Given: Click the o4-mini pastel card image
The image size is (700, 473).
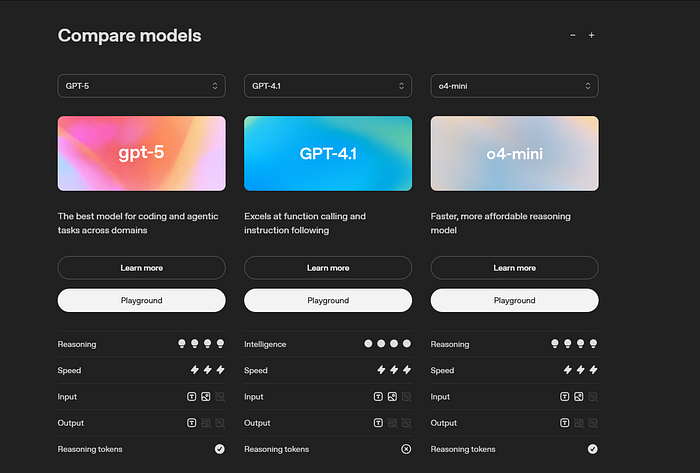Looking at the screenshot, I should pos(514,154).
